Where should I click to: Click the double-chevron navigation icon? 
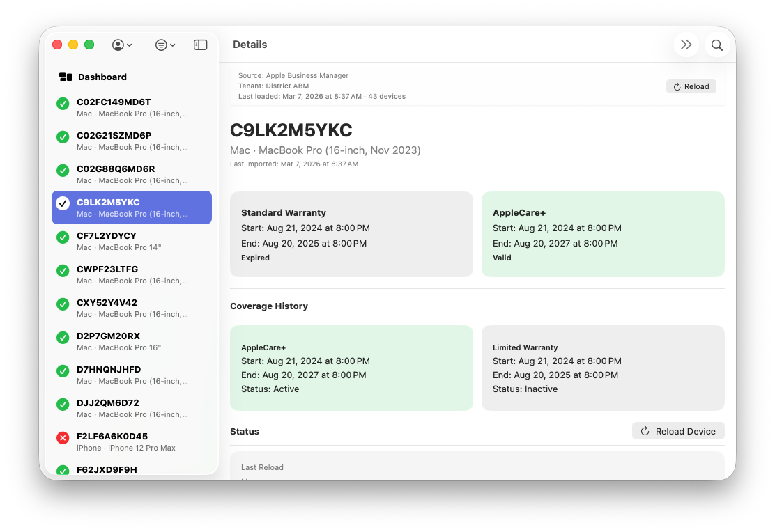tap(686, 44)
